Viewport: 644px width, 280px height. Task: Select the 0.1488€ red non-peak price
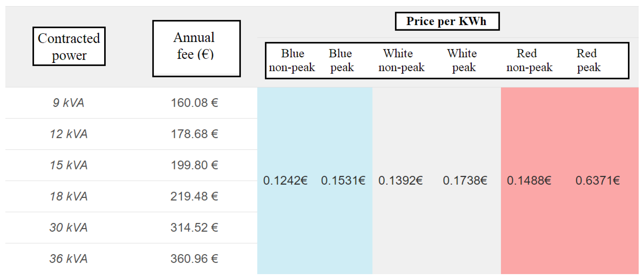point(529,181)
